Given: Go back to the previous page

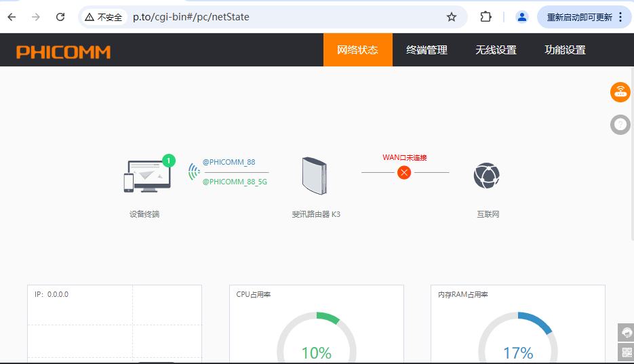Looking at the screenshot, I should (12, 17).
